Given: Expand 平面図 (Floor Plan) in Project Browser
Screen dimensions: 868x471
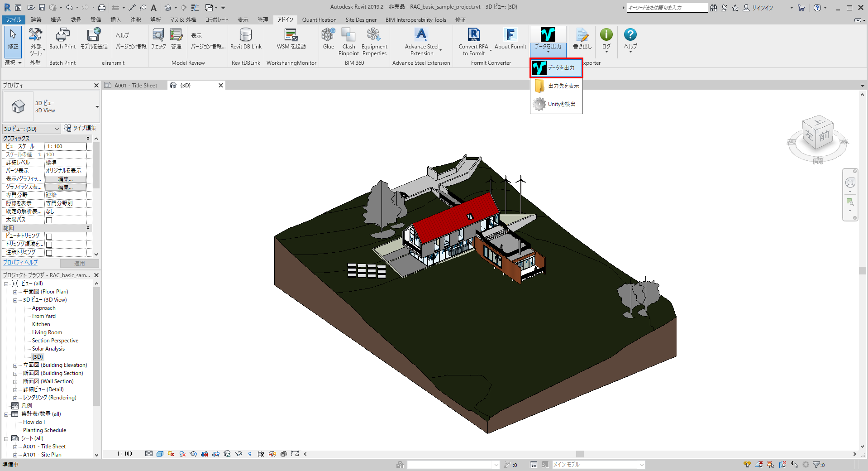Looking at the screenshot, I should 15,291.
